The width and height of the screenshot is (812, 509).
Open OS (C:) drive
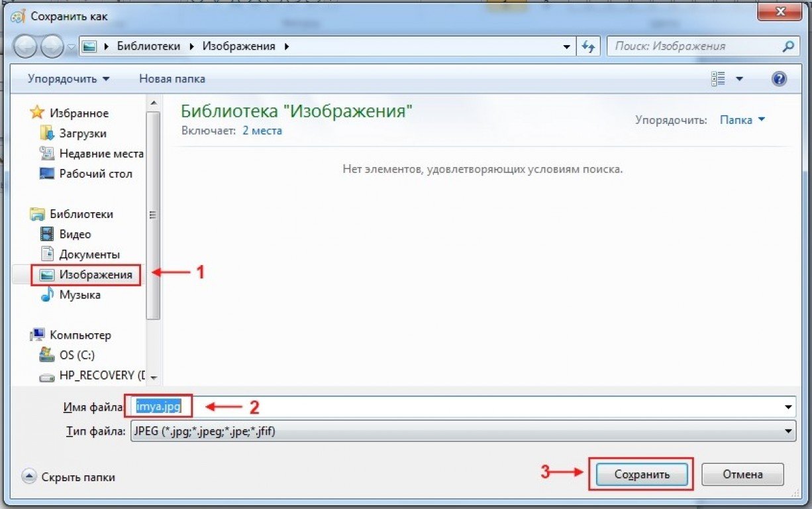[x=76, y=355]
